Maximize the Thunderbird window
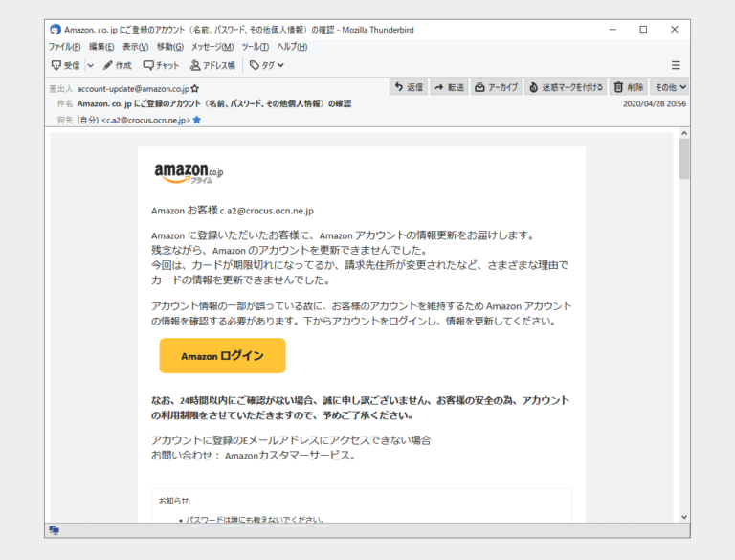The height and width of the screenshot is (560, 735). tap(643, 29)
